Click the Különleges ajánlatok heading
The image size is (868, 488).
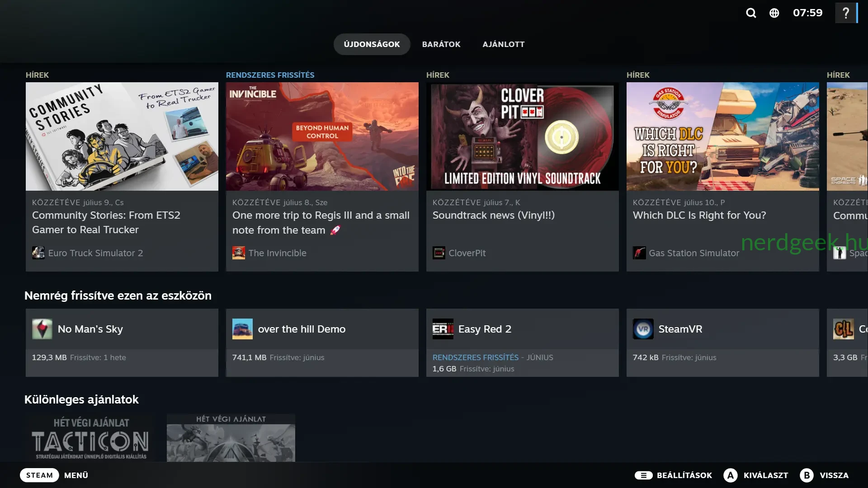tap(81, 399)
